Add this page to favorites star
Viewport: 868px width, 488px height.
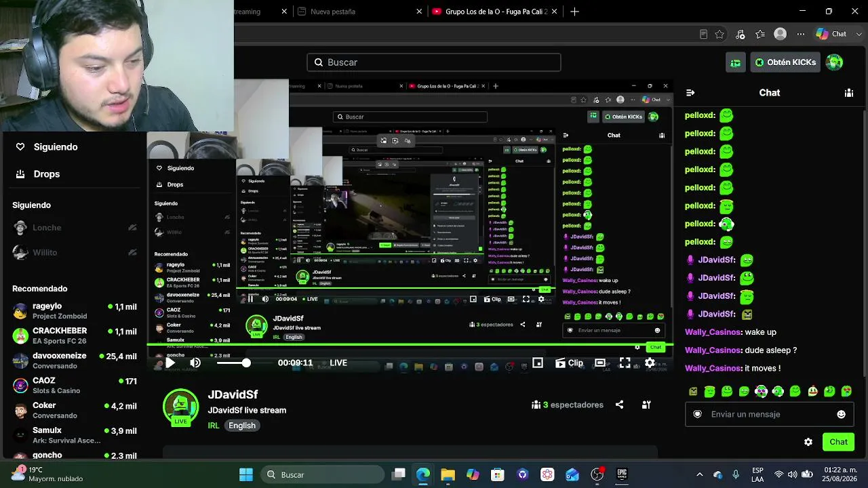pyautogui.click(x=719, y=34)
